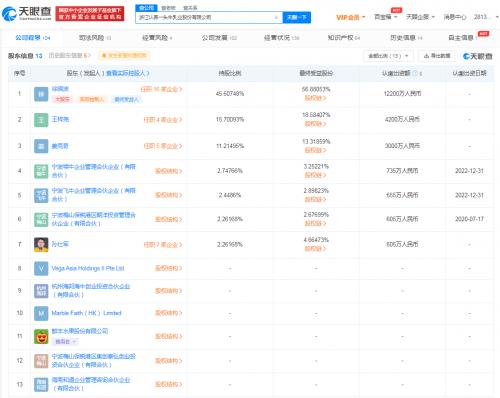
Task: Click the blue avatar icon in shareholder row 3
Action: [41, 146]
